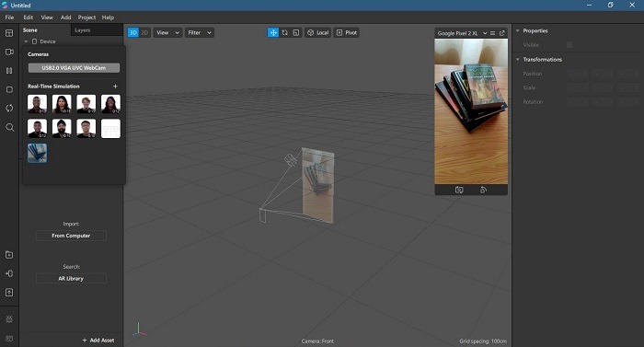Screen dimensions: 644x347
Task: Select the Rotate tool in viewport toolbar
Action: [284, 32]
